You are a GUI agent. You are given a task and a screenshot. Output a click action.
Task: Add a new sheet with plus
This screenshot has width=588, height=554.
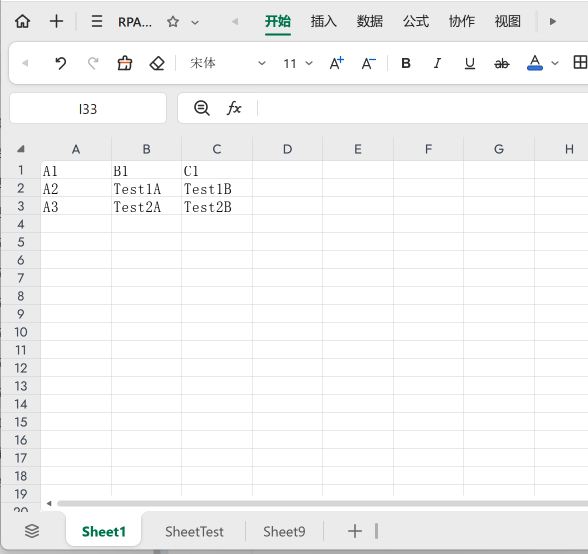pyautogui.click(x=355, y=531)
